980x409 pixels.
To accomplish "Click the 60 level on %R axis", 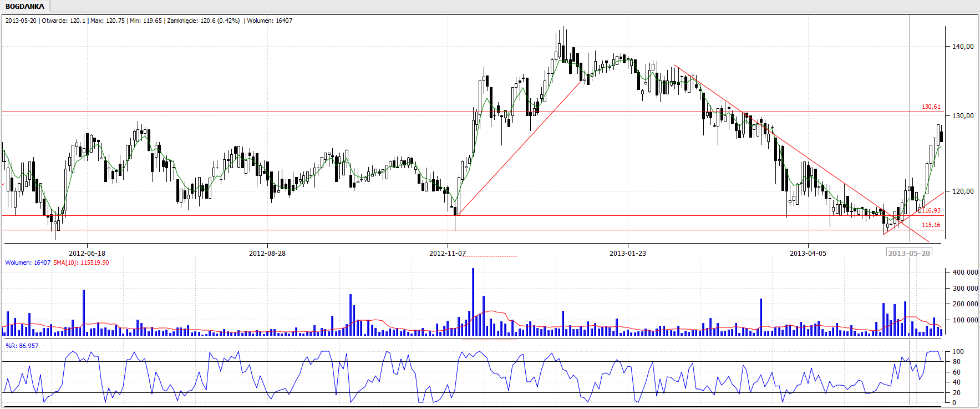I will tap(956, 372).
